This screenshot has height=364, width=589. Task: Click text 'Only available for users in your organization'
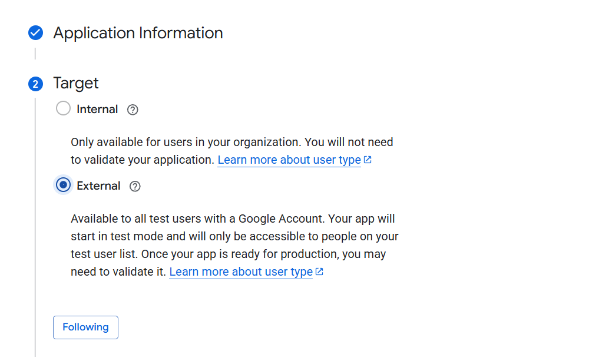pyautogui.click(x=185, y=142)
